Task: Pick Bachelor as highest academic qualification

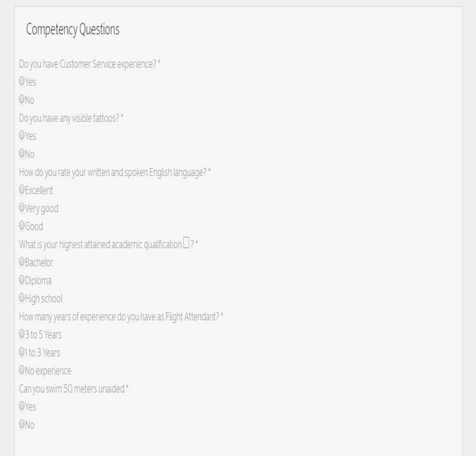Action: [x=22, y=262]
